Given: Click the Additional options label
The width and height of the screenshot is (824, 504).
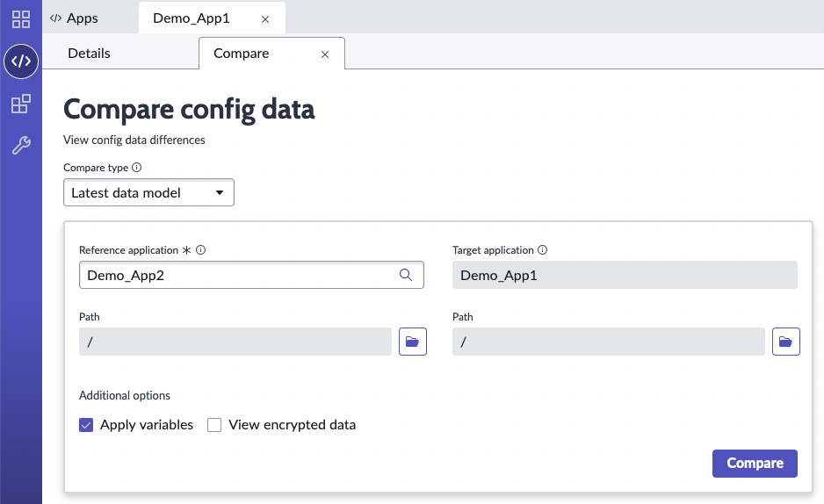Looking at the screenshot, I should (125, 395).
